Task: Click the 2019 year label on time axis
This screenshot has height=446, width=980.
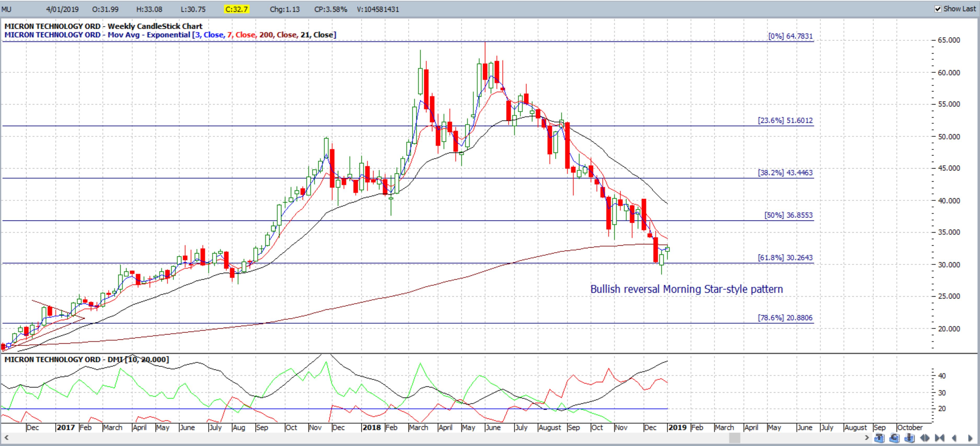Action: 678,427
